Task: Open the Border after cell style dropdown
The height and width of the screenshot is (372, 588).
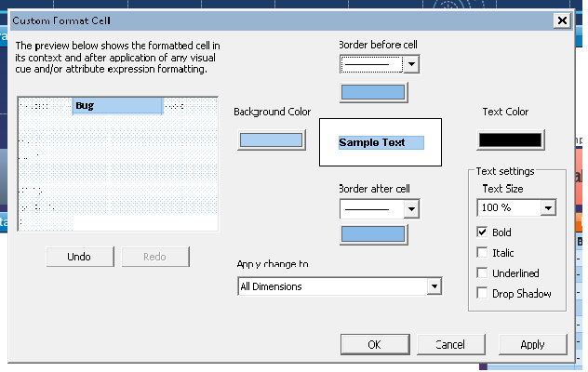Action: point(411,210)
